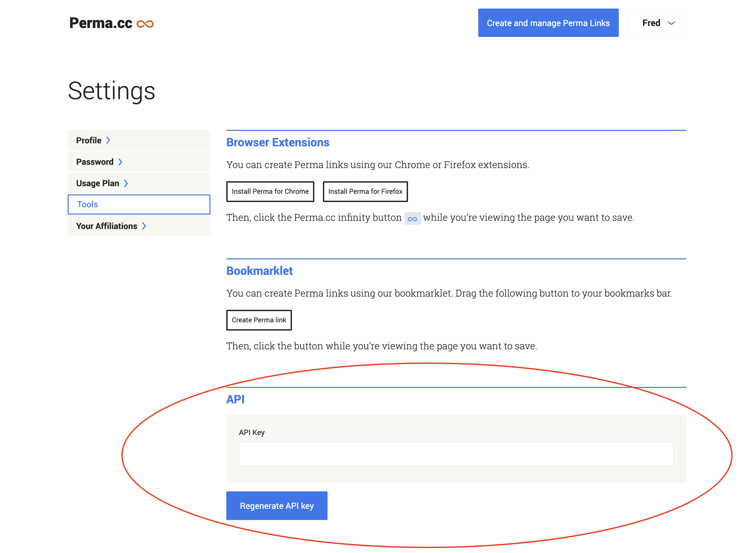Open the Password section from the sidebar
Screen dimensions: 756x553
[x=95, y=162]
